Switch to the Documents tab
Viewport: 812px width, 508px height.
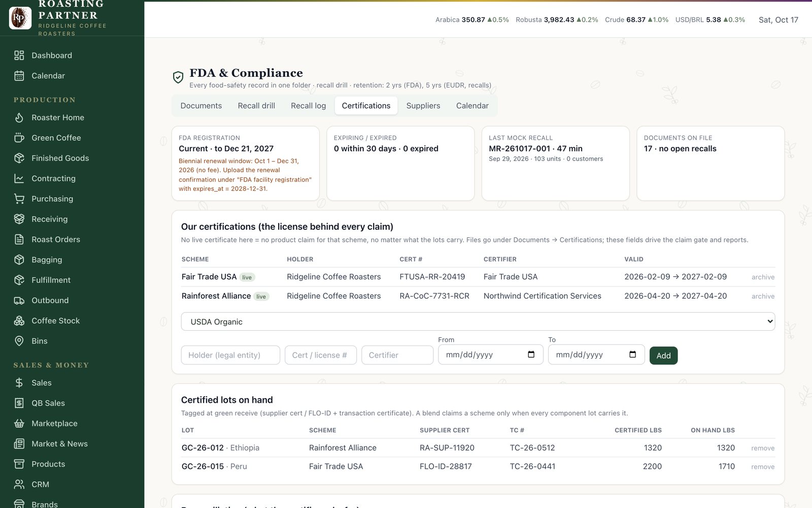tap(201, 106)
